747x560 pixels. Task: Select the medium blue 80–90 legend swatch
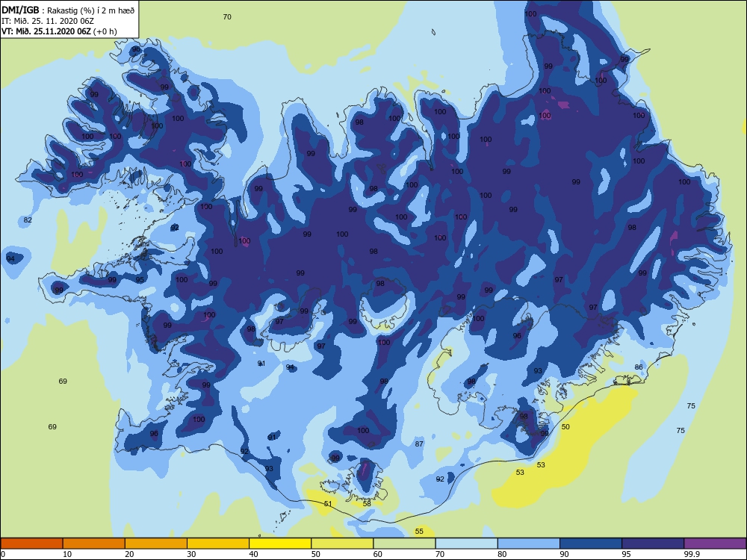[529, 544]
